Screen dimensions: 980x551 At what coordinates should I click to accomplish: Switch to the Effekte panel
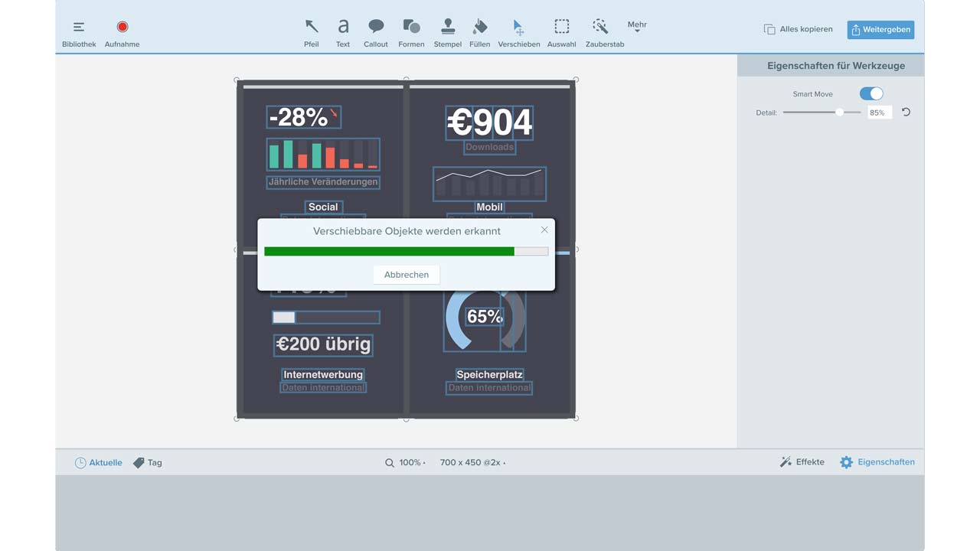coord(802,462)
